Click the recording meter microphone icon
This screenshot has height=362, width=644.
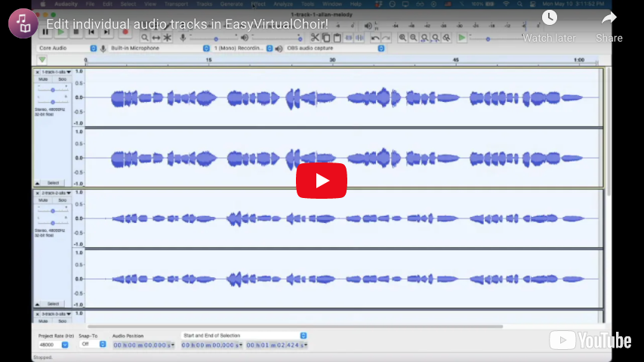click(183, 37)
